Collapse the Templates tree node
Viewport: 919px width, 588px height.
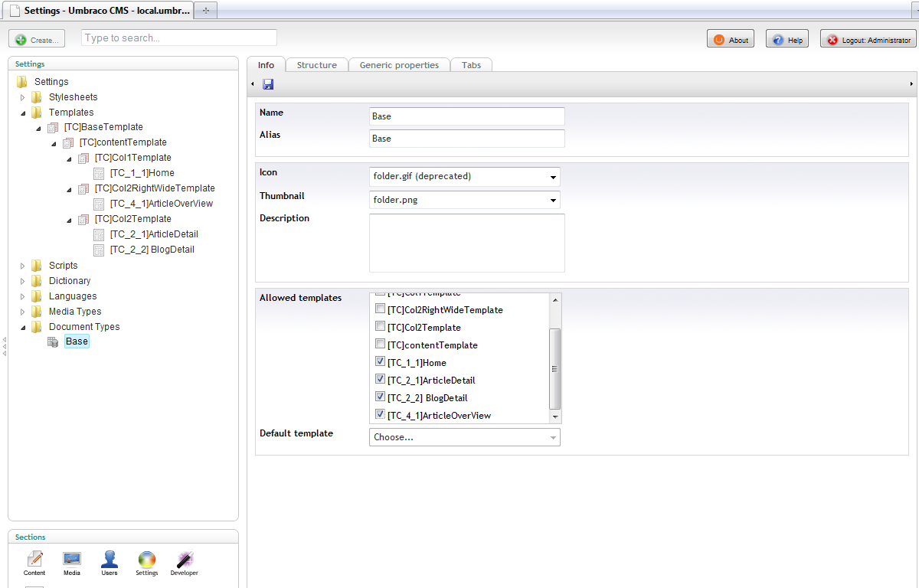coord(23,113)
